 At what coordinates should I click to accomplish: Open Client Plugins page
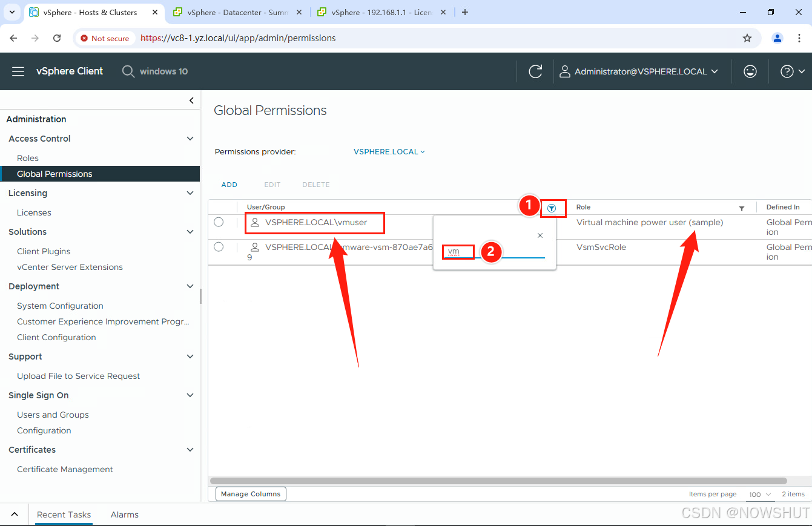click(x=44, y=251)
